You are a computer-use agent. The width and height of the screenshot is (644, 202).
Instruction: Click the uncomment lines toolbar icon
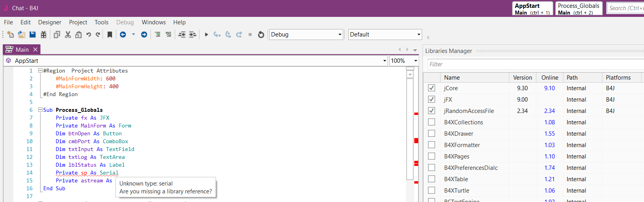[168, 35]
